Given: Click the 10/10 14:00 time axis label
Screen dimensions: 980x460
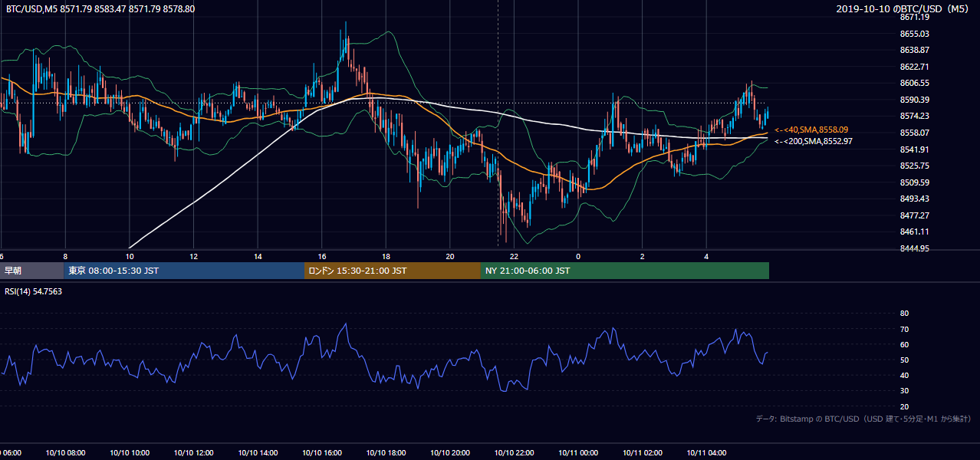Looking at the screenshot, I should tap(257, 453).
